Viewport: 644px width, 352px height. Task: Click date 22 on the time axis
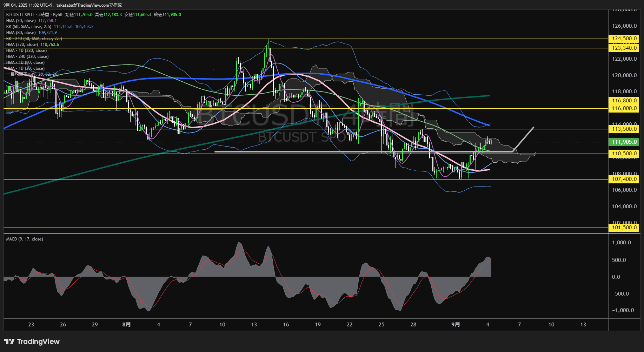[350, 325]
